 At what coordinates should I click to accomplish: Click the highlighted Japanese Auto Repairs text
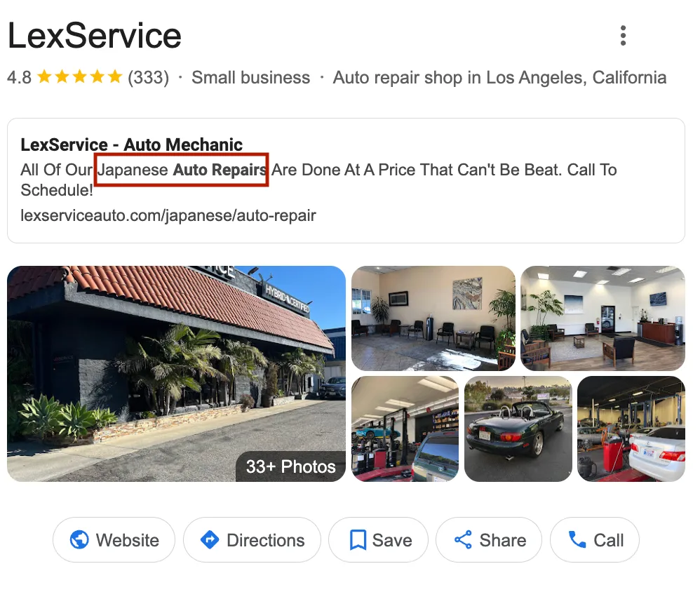tap(182, 170)
